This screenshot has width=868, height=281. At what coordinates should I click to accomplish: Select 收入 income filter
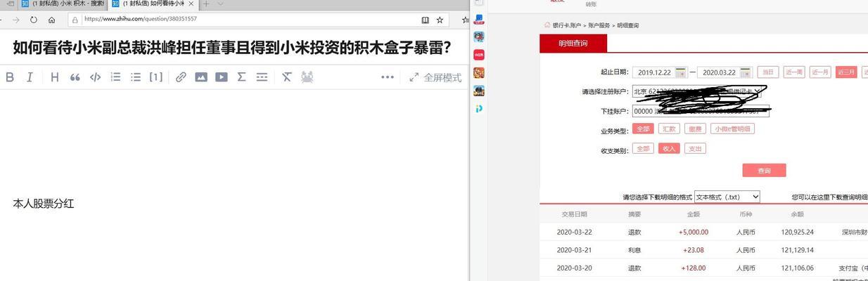point(669,148)
